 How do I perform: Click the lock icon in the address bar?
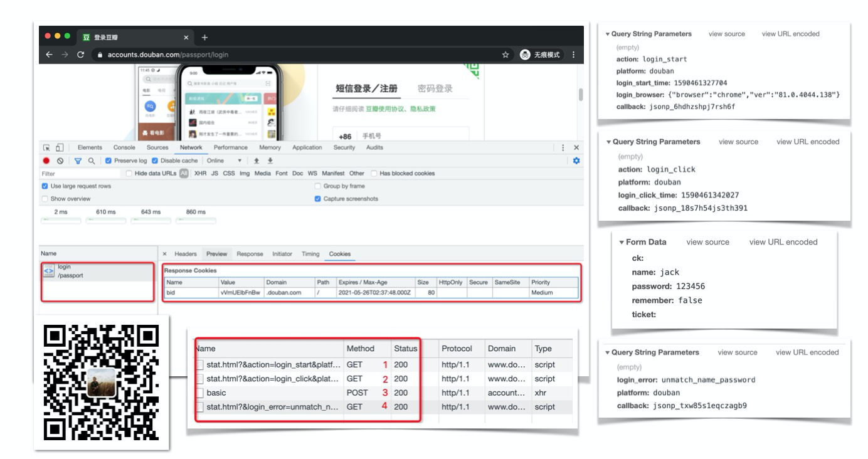point(99,55)
